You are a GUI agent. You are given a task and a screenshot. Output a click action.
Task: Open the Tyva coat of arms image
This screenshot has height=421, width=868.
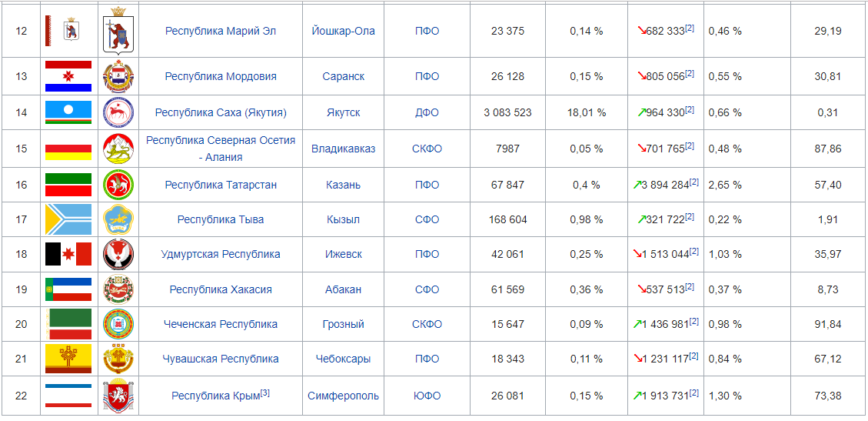click(118, 219)
